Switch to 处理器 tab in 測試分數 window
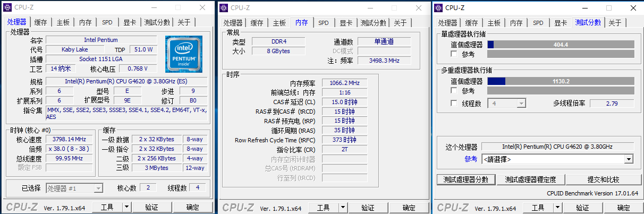Viewport: 644px width, 214px height. coord(447,23)
